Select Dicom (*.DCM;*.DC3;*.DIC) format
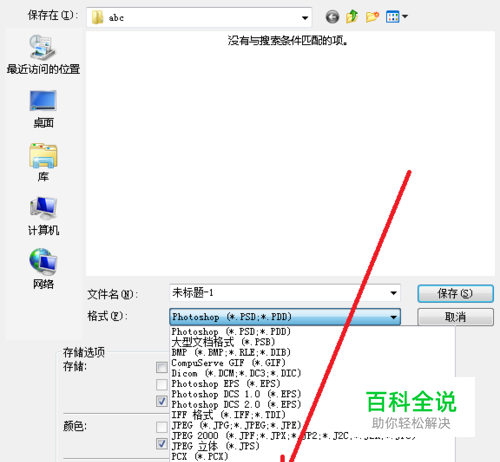The width and height of the screenshot is (500, 462). coord(312,373)
